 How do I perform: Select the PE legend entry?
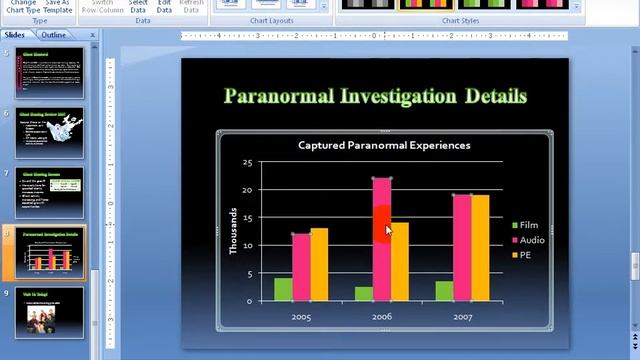click(x=522, y=255)
